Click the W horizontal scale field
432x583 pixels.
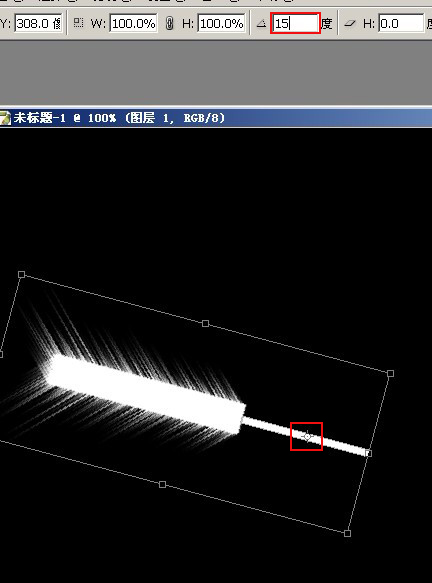[x=133, y=24]
